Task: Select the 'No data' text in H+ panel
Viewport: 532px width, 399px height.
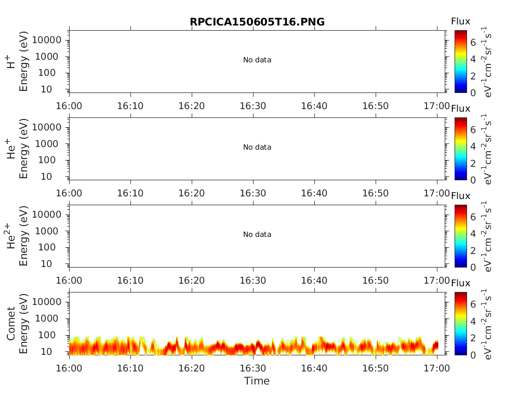Action: click(x=257, y=60)
